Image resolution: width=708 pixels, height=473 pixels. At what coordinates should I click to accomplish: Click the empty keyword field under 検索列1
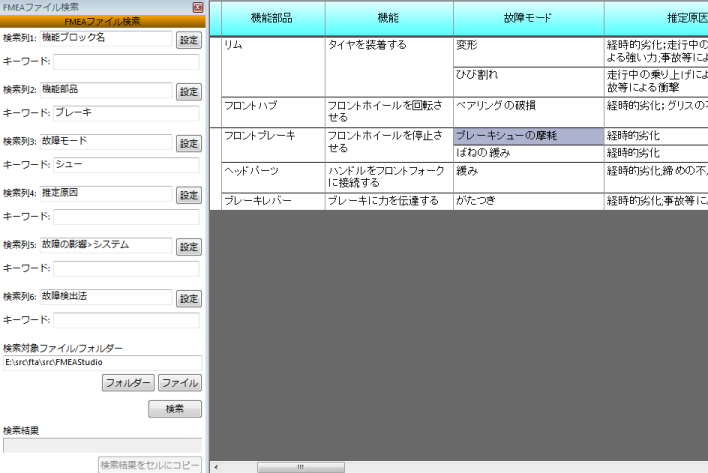click(126, 62)
